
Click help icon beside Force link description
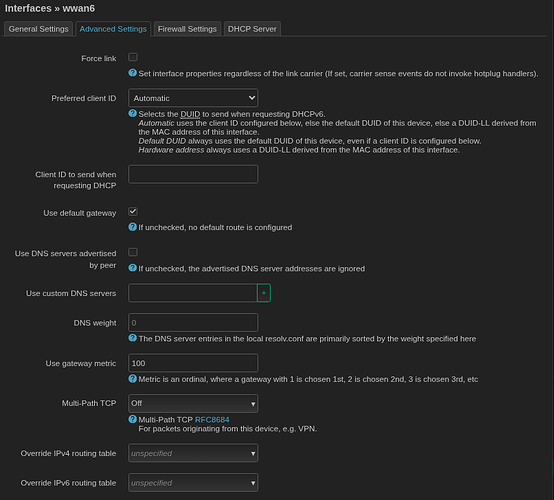[132, 73]
